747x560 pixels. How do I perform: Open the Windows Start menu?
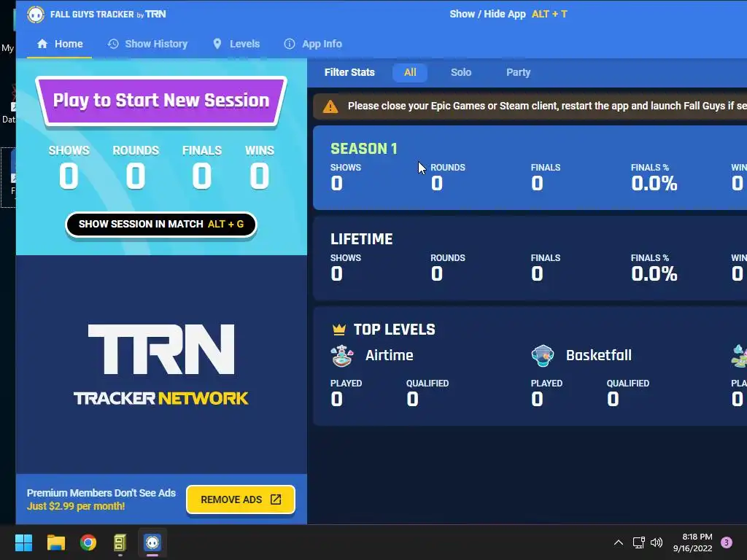point(23,542)
